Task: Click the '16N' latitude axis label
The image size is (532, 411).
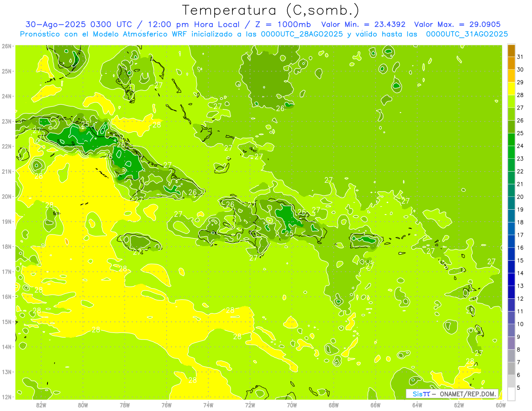Action: click(6, 297)
